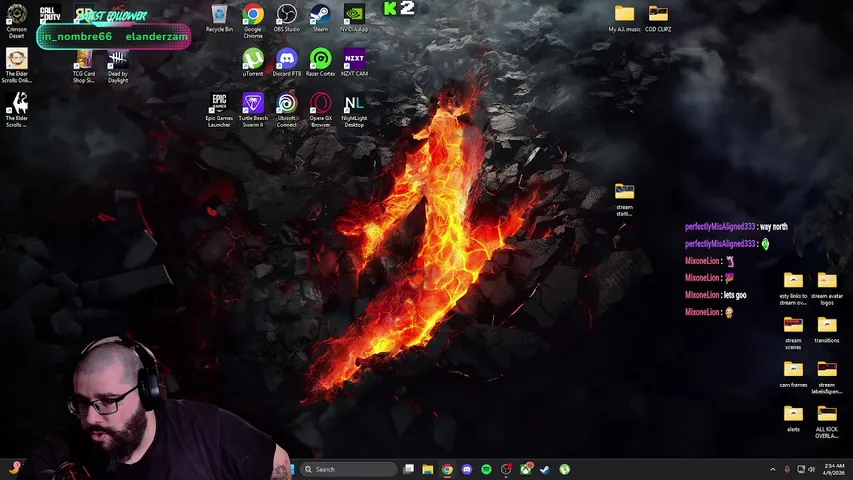Open the ALL KICK OVERLAYS folder
Viewport: 853px width, 480px height.
coord(827,422)
